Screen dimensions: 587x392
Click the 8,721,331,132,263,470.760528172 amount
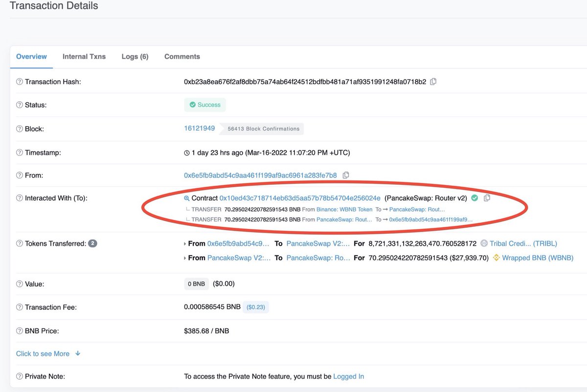(x=422, y=243)
